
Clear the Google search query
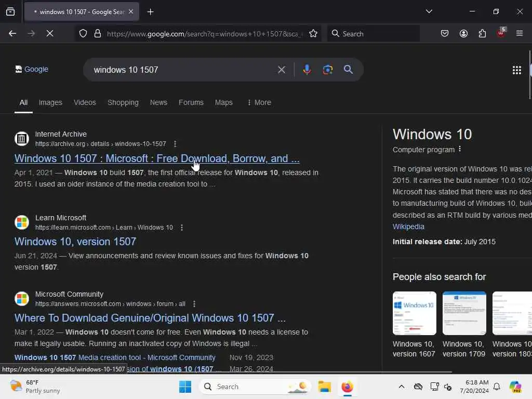coord(281,70)
